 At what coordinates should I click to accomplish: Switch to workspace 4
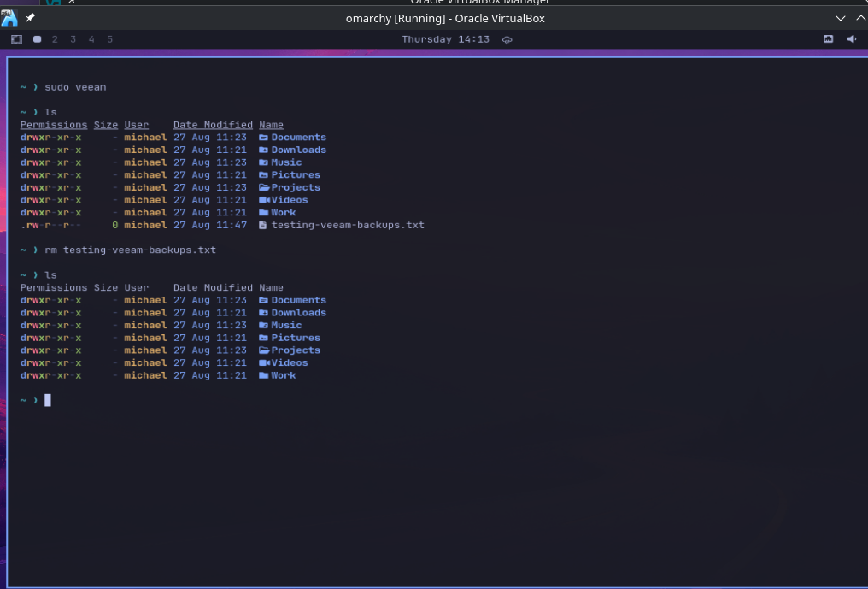point(91,39)
